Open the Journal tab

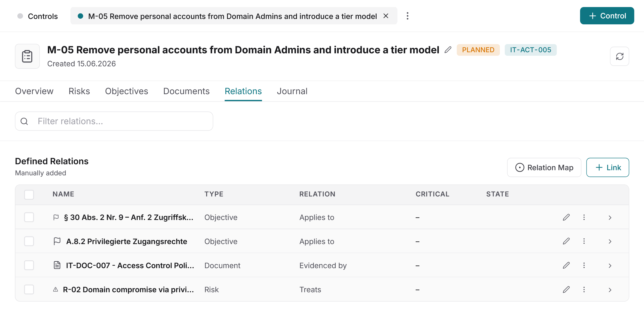pyautogui.click(x=292, y=91)
